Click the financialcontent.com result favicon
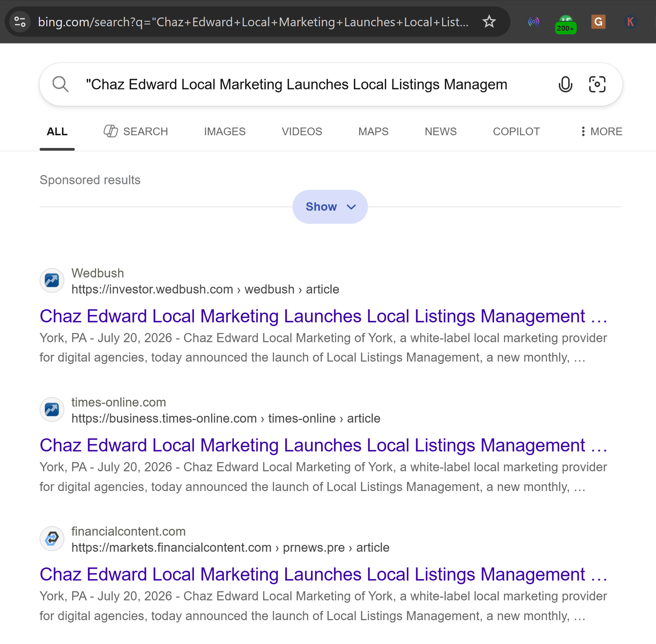This screenshot has height=644, width=656. click(52, 539)
